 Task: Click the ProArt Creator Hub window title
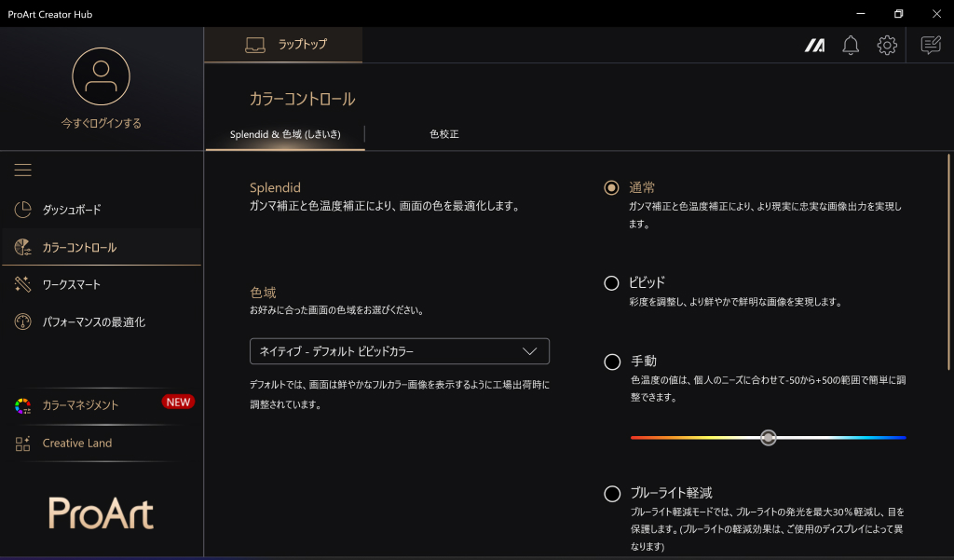50,14
